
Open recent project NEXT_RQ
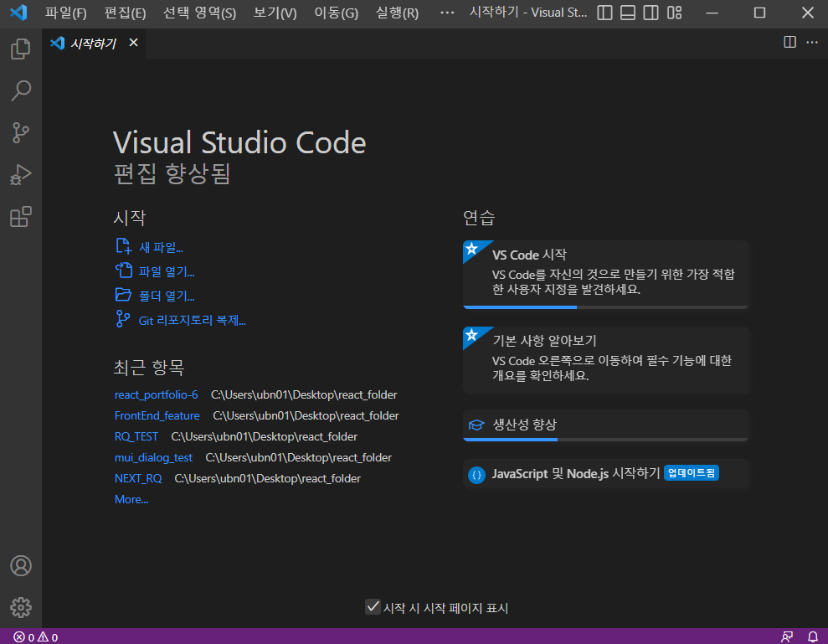point(138,478)
